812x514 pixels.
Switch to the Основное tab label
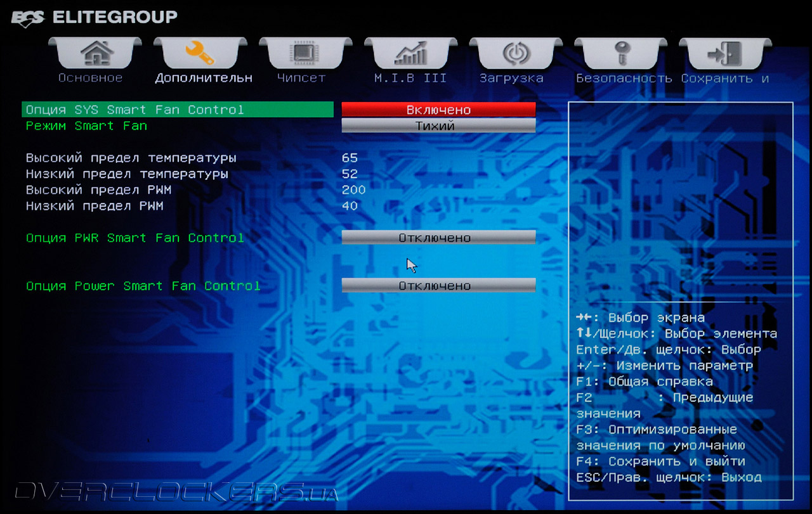point(90,78)
